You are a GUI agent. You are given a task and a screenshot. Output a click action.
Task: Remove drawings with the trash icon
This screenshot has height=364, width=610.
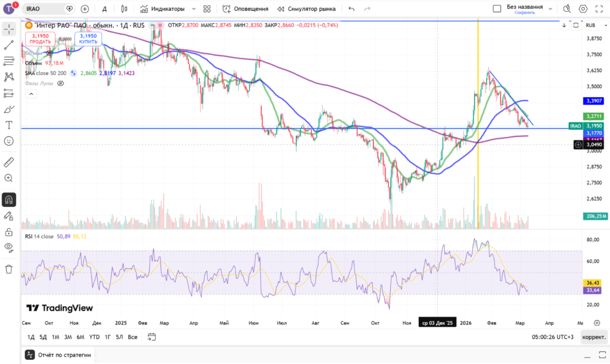pos(9,269)
